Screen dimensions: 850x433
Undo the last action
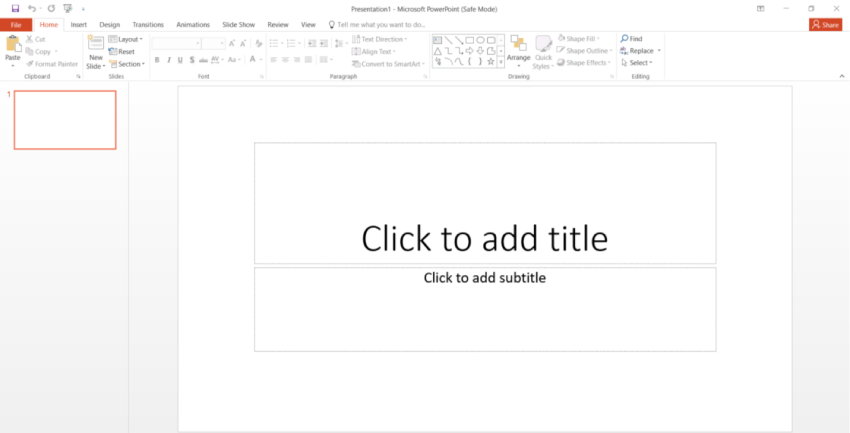pyautogui.click(x=31, y=9)
